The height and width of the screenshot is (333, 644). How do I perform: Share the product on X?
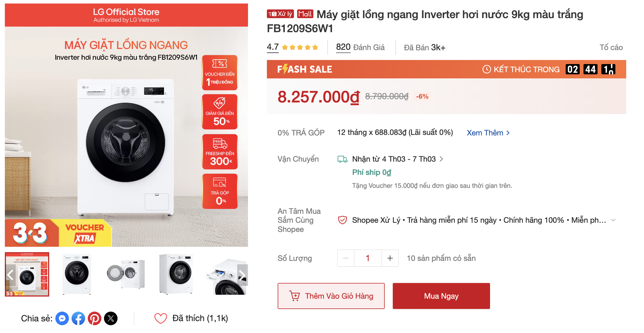[x=111, y=318]
